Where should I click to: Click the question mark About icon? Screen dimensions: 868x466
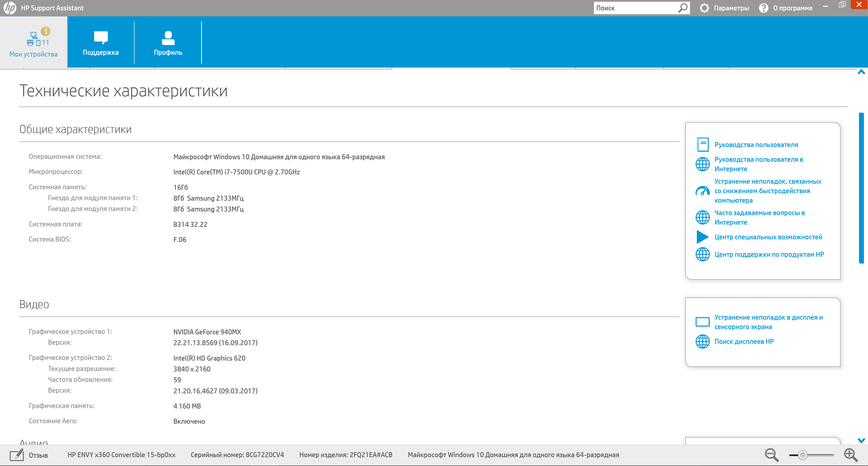(x=764, y=8)
